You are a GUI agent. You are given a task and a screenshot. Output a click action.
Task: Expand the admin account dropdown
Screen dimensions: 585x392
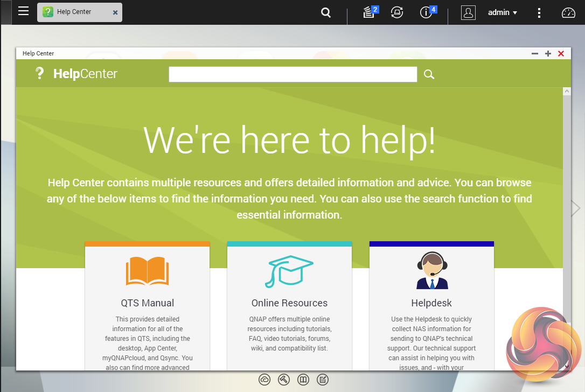[503, 12]
